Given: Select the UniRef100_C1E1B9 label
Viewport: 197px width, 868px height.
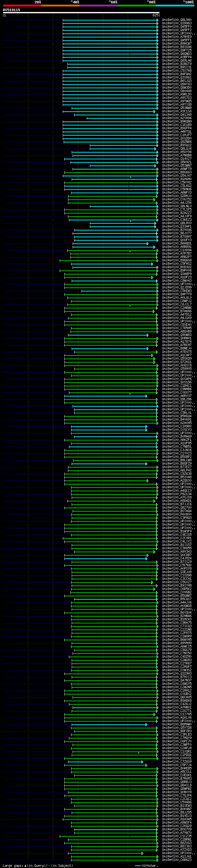Looking at the screenshot, I should (x=177, y=125).
